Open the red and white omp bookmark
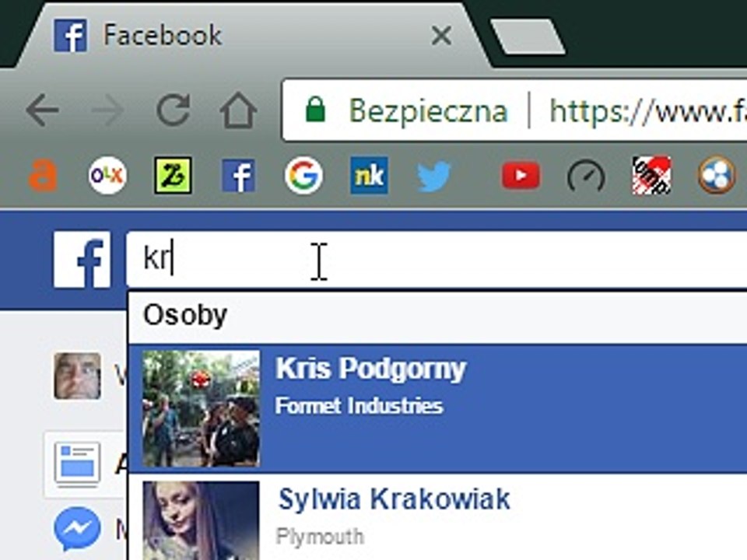 point(651,176)
